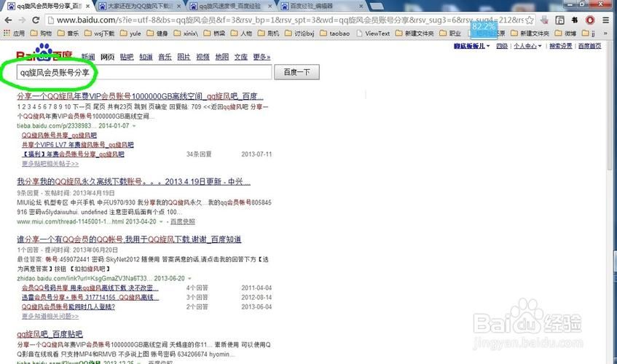The width and height of the screenshot is (617, 364).
Task: Open the '人物' bookmark folder
Action: [x=241, y=33]
